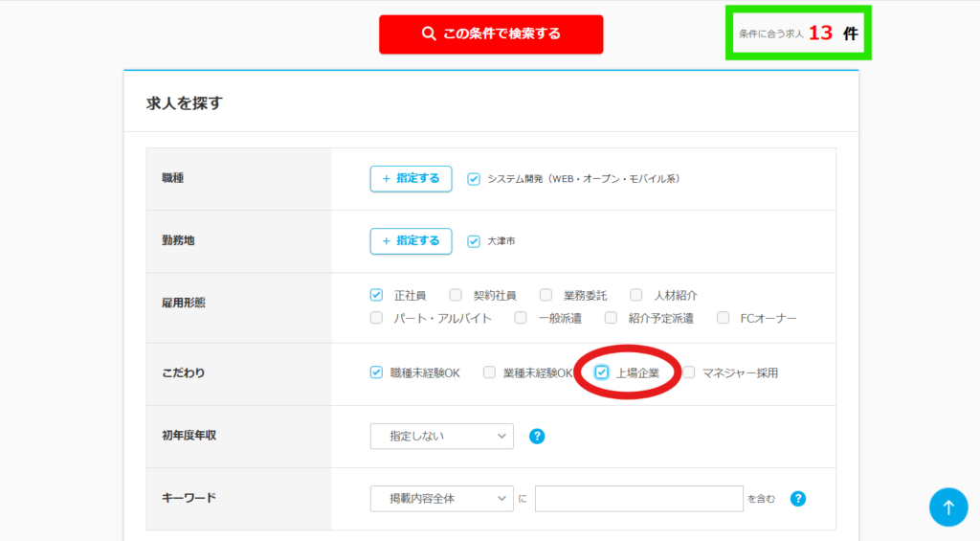Viewport: 980px width, 541px height.
Task: Click help icon beside keyword field
Action: pyautogui.click(x=798, y=499)
